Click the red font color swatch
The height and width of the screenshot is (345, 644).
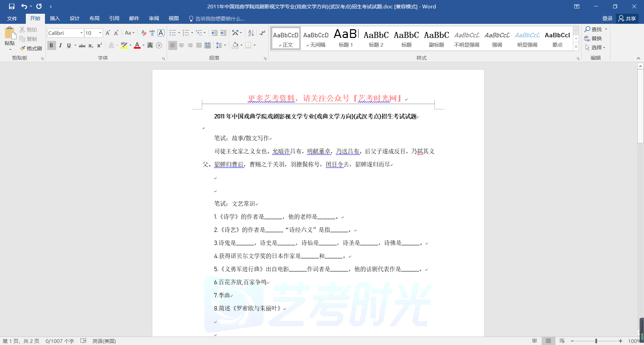coord(137,45)
